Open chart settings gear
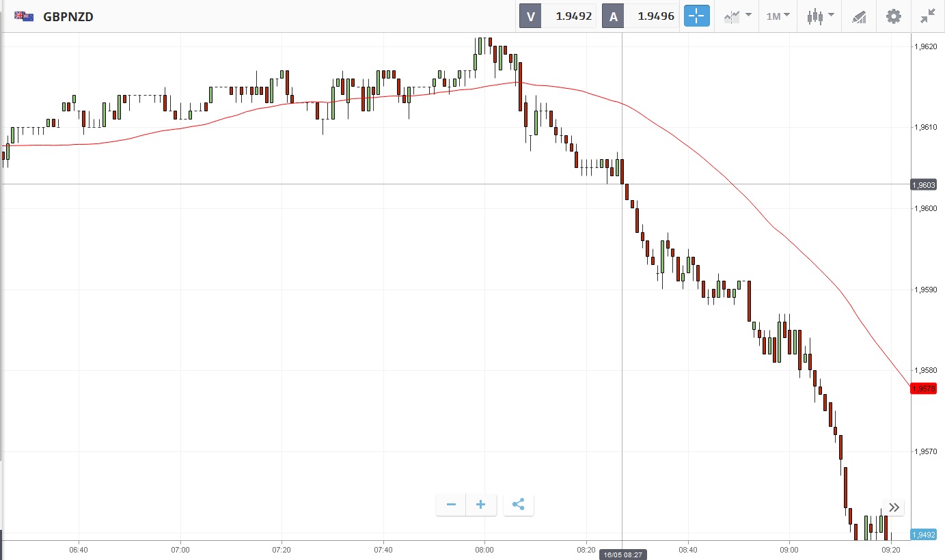945x560 pixels. pyautogui.click(x=894, y=16)
